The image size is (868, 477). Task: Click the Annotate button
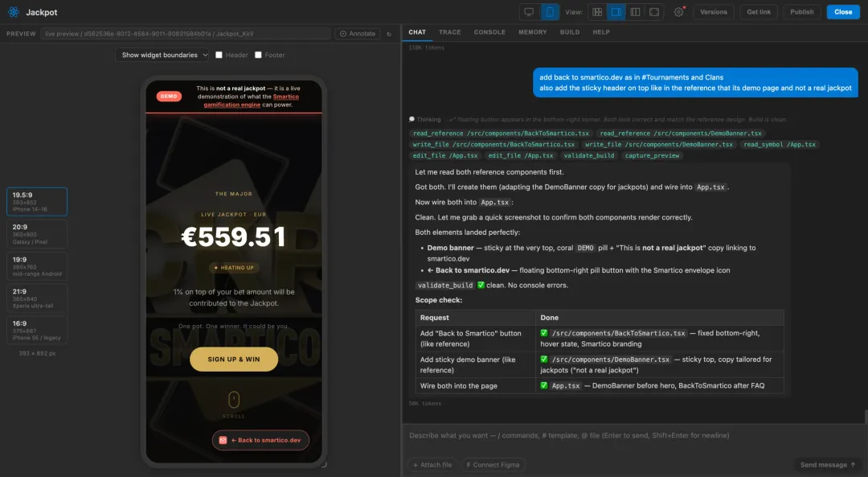[357, 34]
